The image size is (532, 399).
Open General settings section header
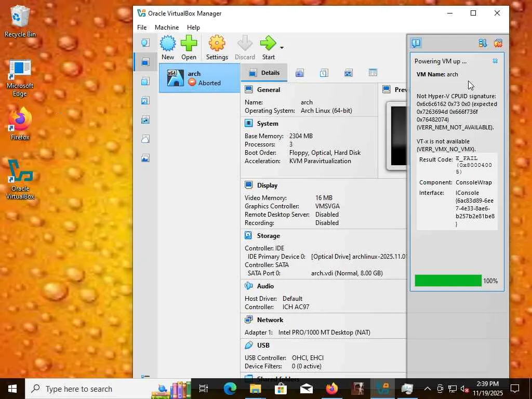point(269,89)
